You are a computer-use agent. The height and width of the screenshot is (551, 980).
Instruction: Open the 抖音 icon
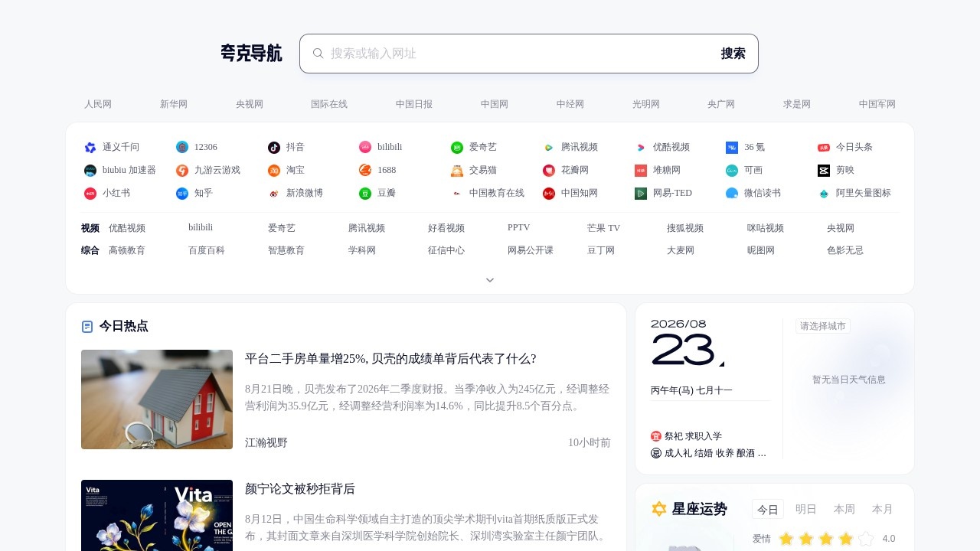274,147
